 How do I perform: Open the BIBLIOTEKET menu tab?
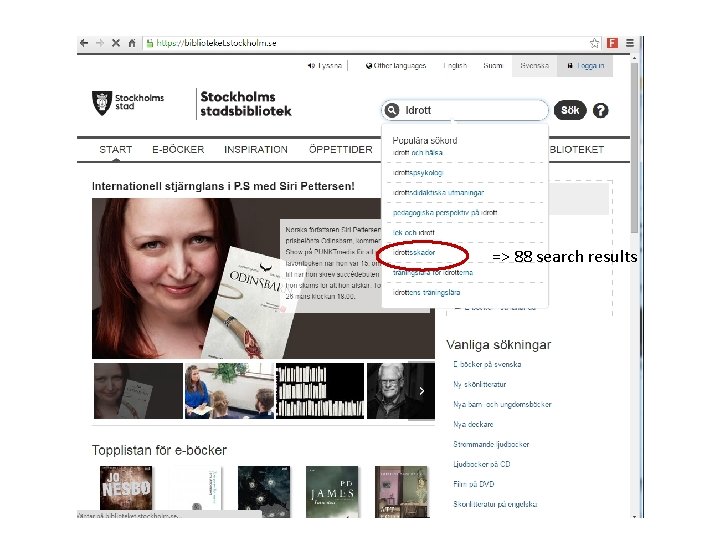pos(577,150)
